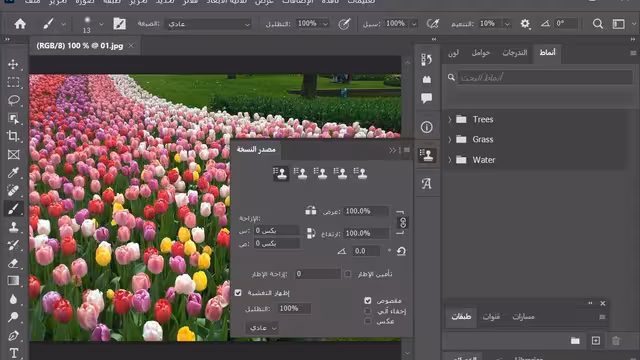640x360 pixels.
Task: Open smoothing options gear icon
Action: coord(525,24)
